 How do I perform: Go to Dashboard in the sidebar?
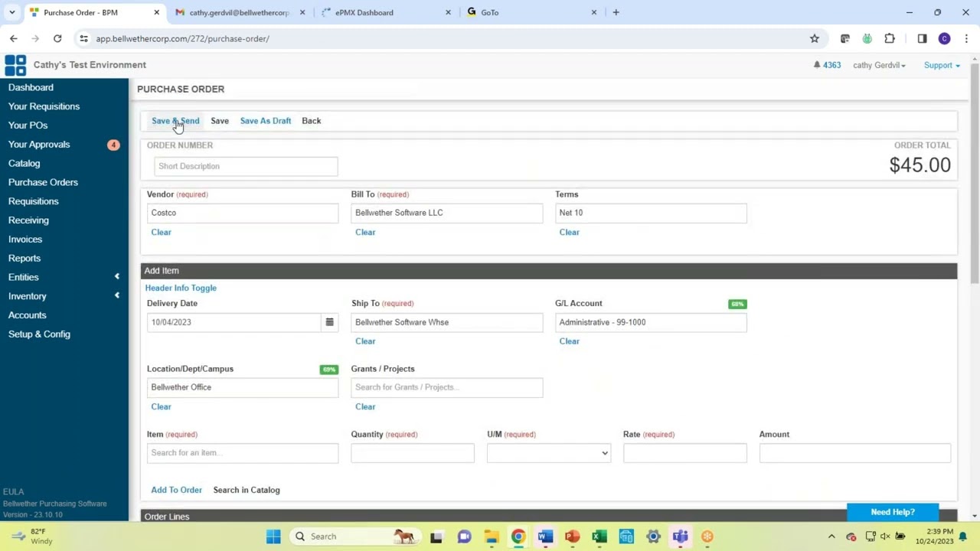click(31, 87)
